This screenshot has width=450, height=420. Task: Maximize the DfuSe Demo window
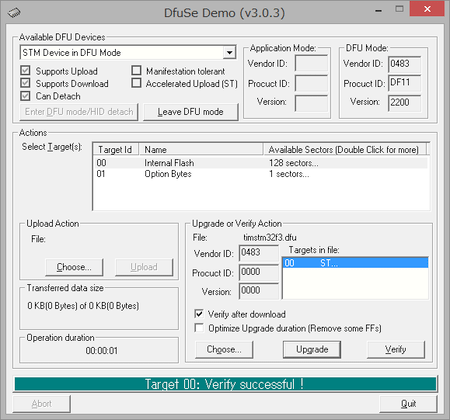399,9
